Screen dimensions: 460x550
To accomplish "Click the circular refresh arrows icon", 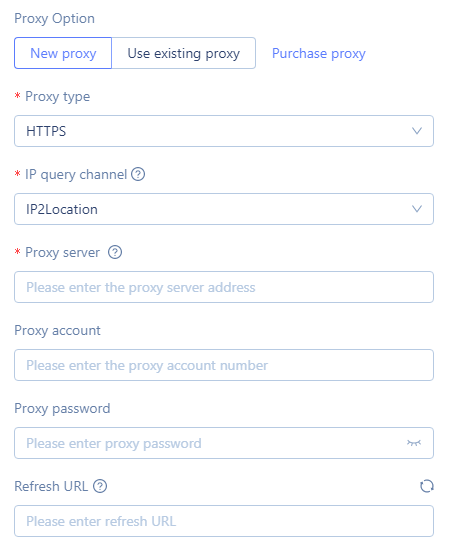I will [427, 486].
